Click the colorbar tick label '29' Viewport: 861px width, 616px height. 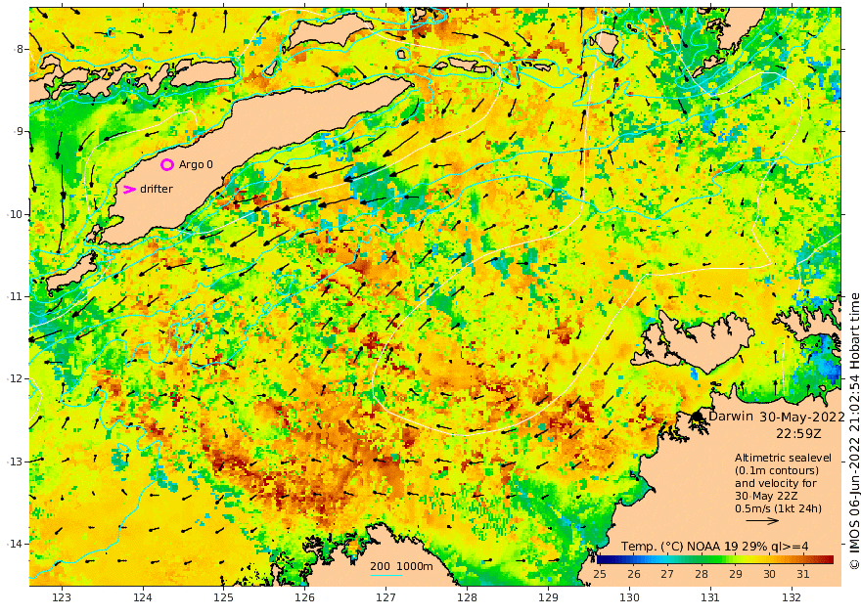(735, 574)
